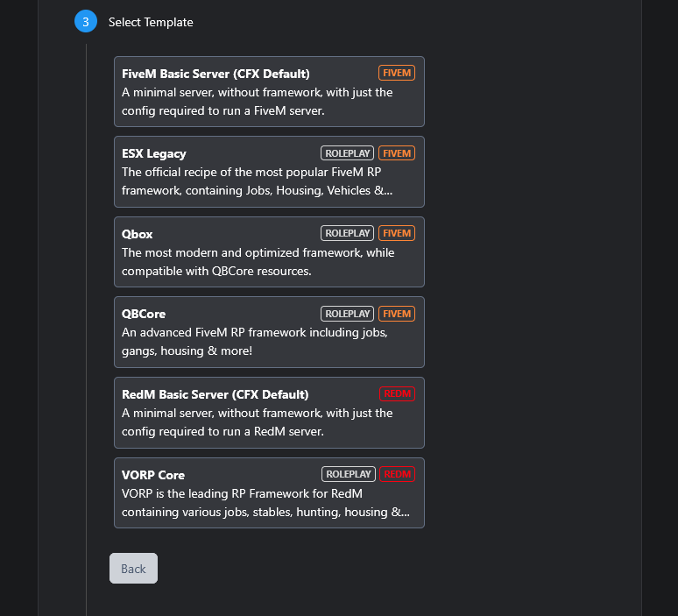This screenshot has height=616, width=678.
Task: Click FIVEM badge on QBCore card
Action: (397, 314)
